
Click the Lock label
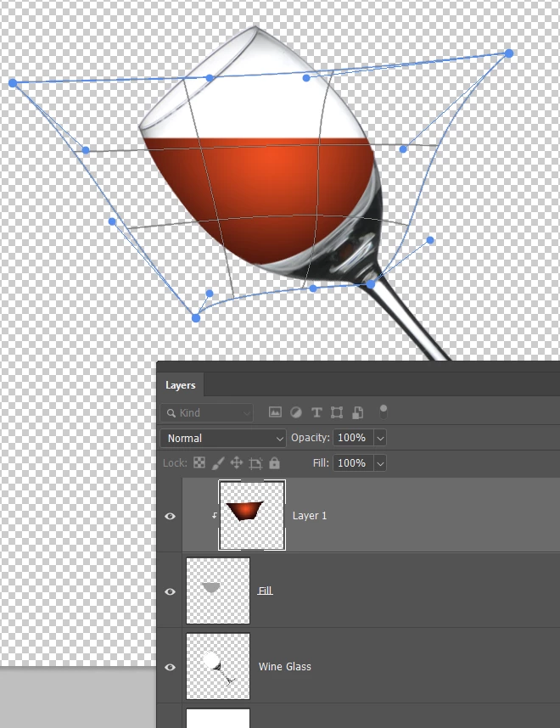(175, 463)
